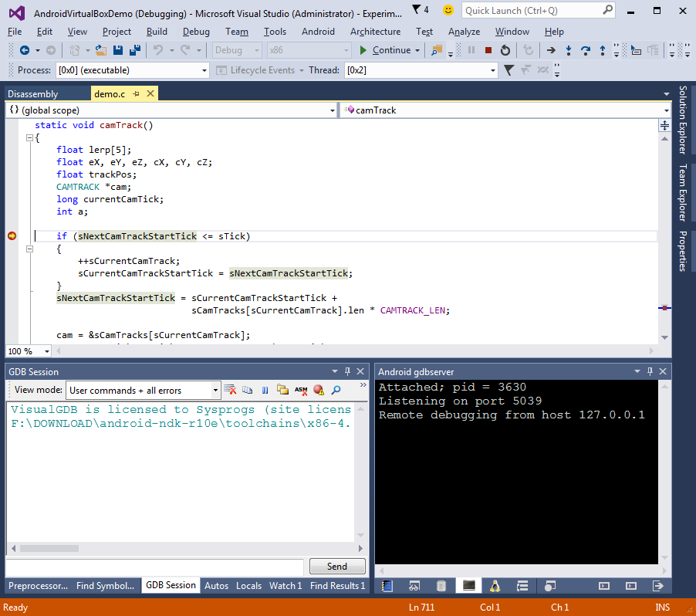Viewport: 696px width, 616px height.
Task: Click the Linux penguin tab icon
Action: click(494, 586)
